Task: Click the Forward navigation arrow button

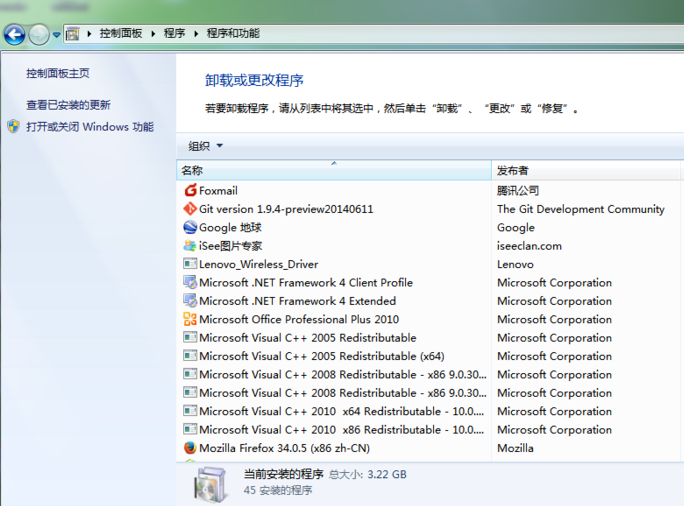Action: tap(39, 34)
